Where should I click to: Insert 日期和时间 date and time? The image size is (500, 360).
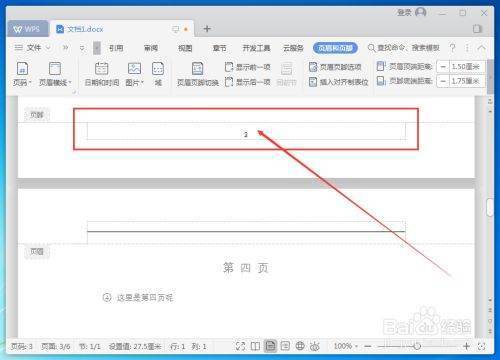[102, 74]
